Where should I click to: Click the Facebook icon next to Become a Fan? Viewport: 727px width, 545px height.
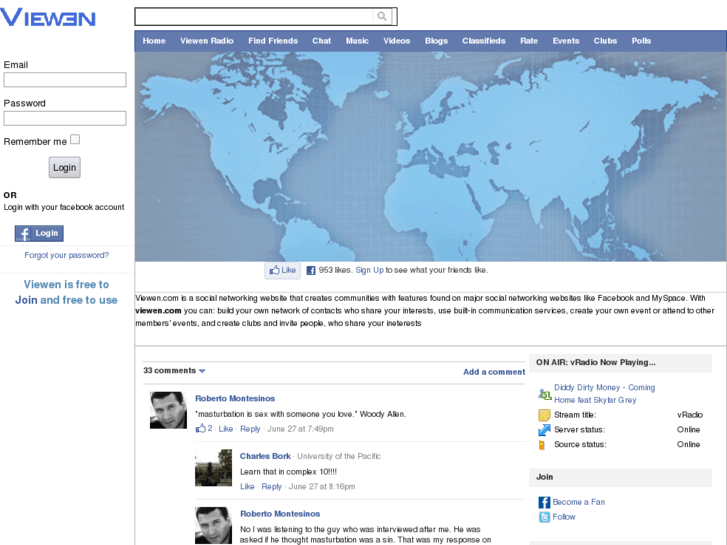[x=544, y=502]
